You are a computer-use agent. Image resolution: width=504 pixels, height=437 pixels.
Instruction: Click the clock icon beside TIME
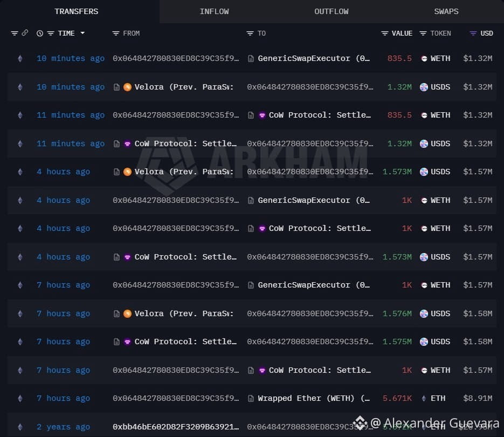[39, 33]
